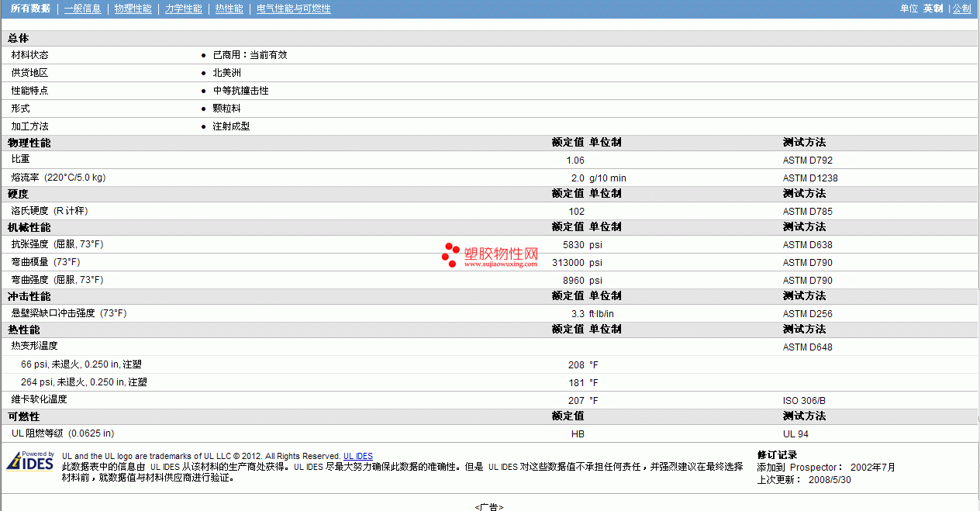Open the 电气性能与可燃性 tab

pyautogui.click(x=293, y=9)
